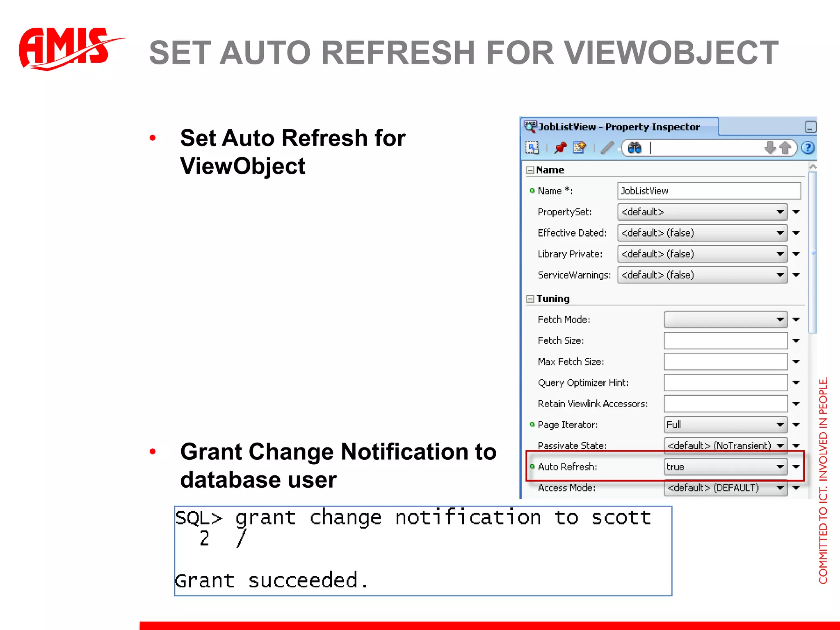Open the Library Private dropdown
This screenshot has width=840, height=630.
click(703, 254)
